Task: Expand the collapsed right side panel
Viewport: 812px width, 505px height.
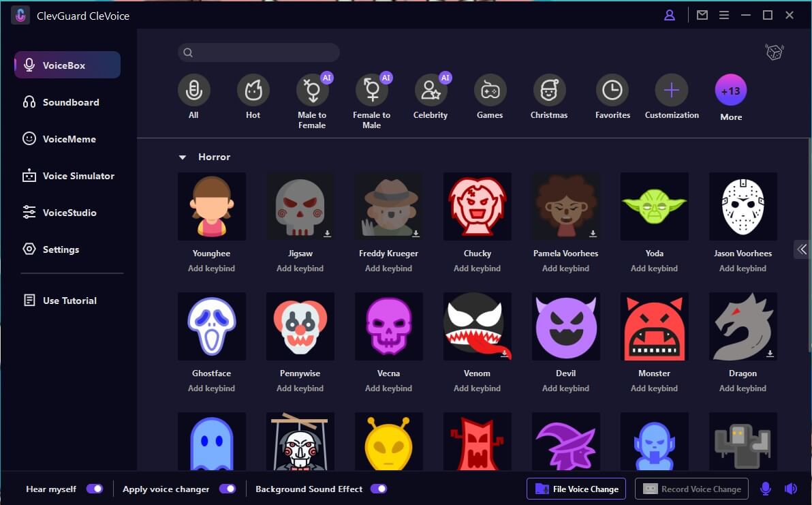Action: click(x=802, y=249)
